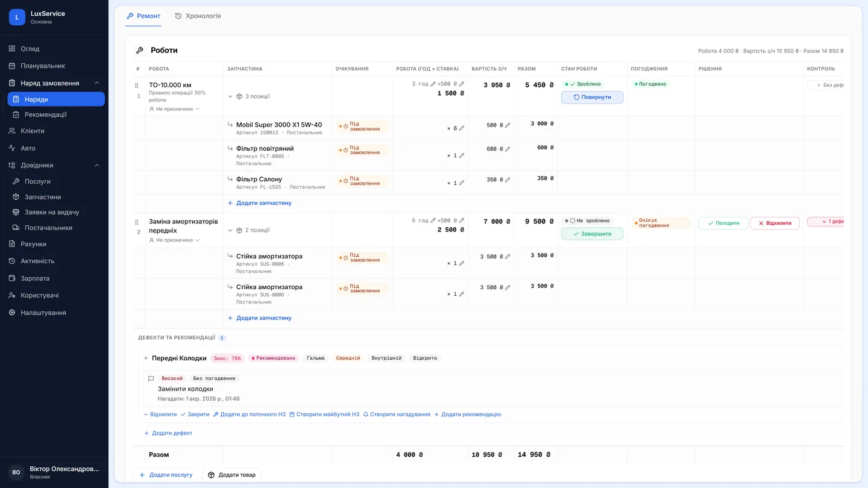This screenshot has width=868, height=488.
Task: Toggle Не зроблено status of shock absorber job
Action: [587, 221]
